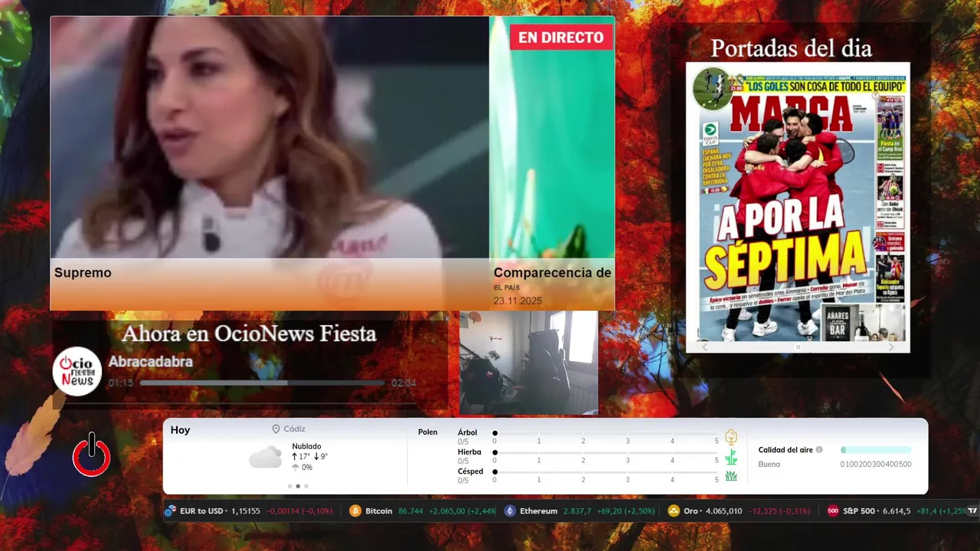The image size is (980, 551).
Task: Click the Oro price 4.065,010
Action: click(x=724, y=511)
